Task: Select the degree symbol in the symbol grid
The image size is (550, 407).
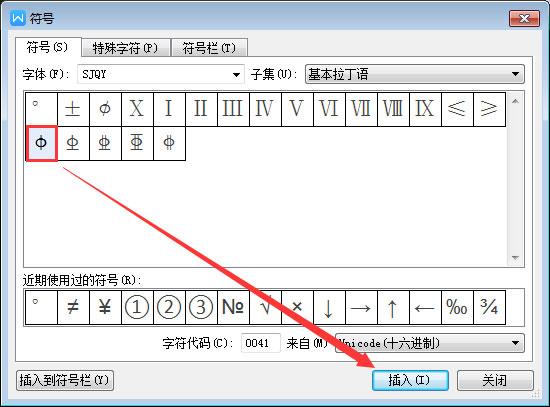Action: point(41,109)
